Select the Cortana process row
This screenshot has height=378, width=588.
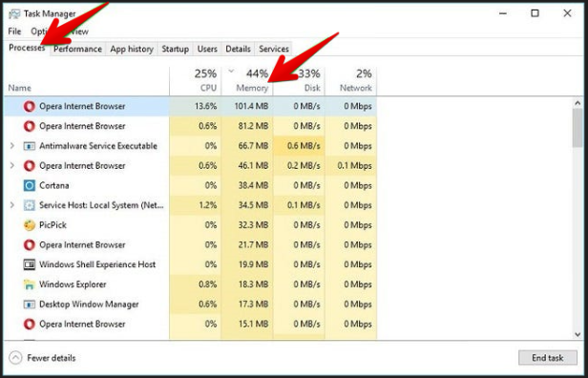pos(190,185)
